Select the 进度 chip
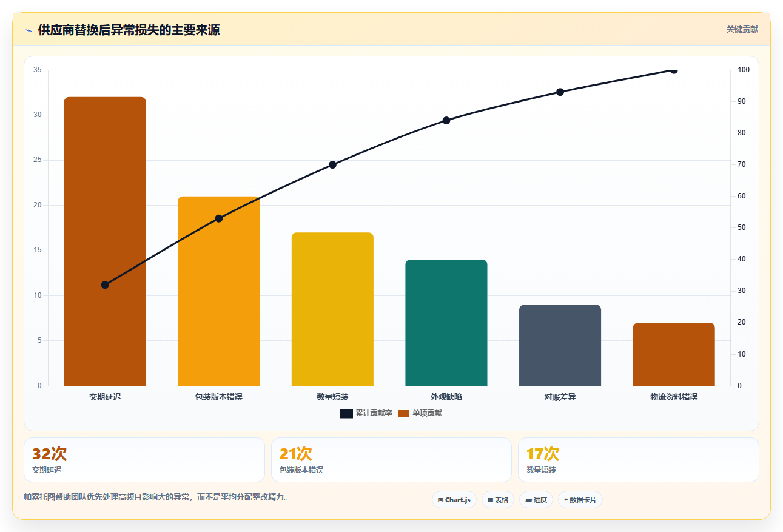 point(536,500)
